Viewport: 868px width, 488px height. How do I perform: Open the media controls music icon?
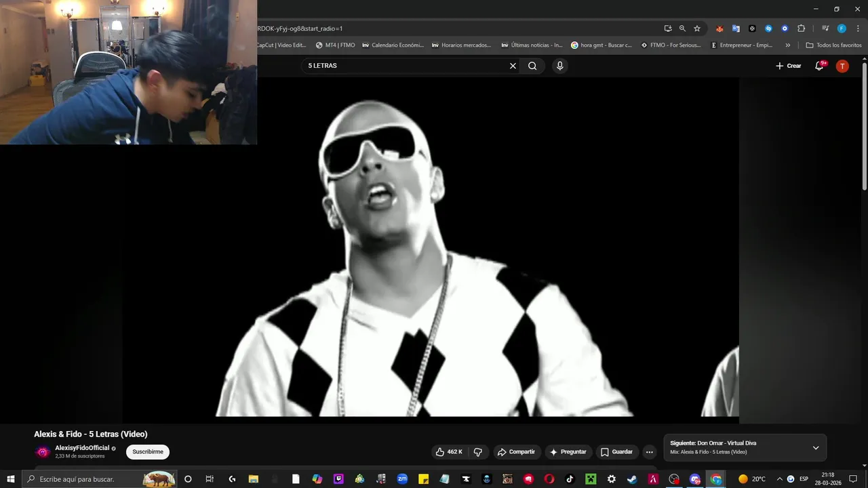click(825, 28)
